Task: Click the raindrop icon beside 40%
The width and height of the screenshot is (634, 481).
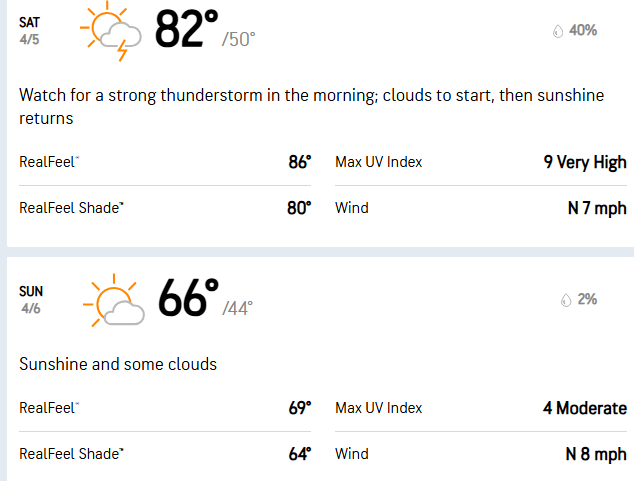Action: click(557, 31)
